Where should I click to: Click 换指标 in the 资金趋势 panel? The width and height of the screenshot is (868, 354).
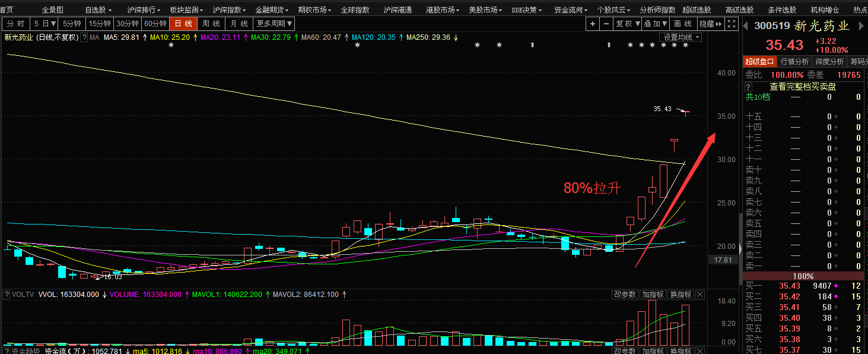pos(681,351)
